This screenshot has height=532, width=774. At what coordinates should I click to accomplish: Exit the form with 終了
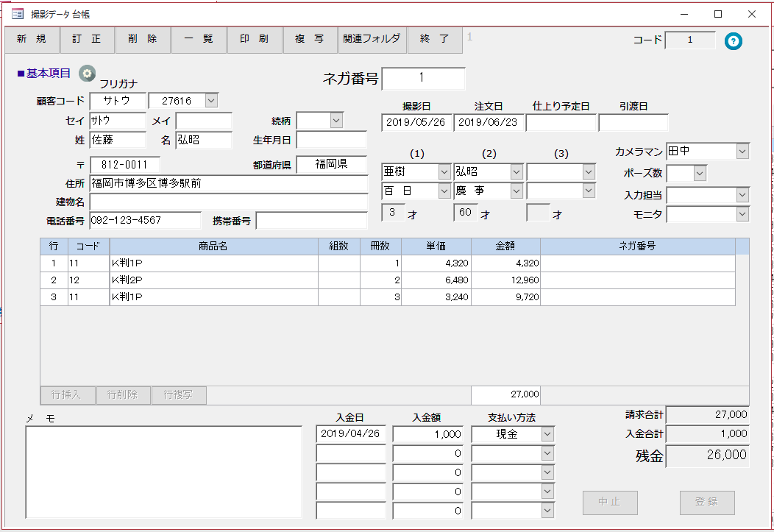(x=435, y=40)
